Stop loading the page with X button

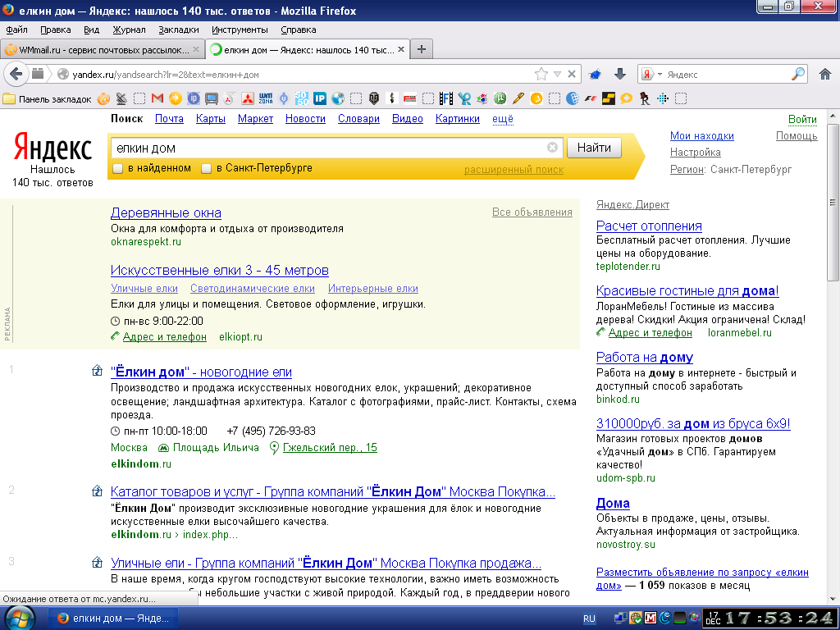pos(572,74)
